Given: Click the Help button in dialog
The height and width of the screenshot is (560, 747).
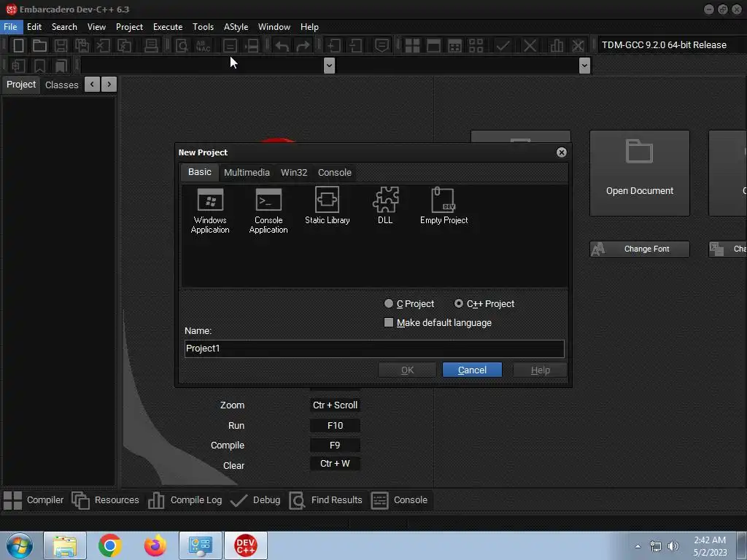Looking at the screenshot, I should click(x=541, y=370).
